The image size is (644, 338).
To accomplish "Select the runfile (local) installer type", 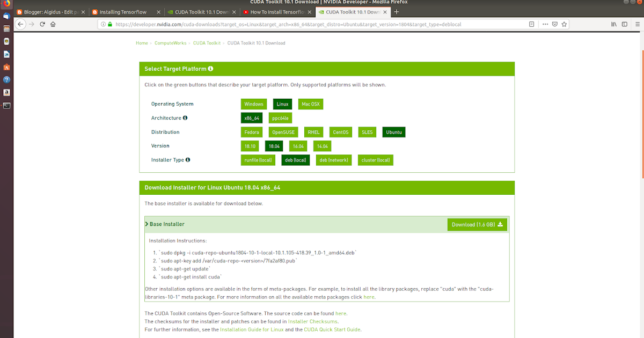I will tap(258, 160).
